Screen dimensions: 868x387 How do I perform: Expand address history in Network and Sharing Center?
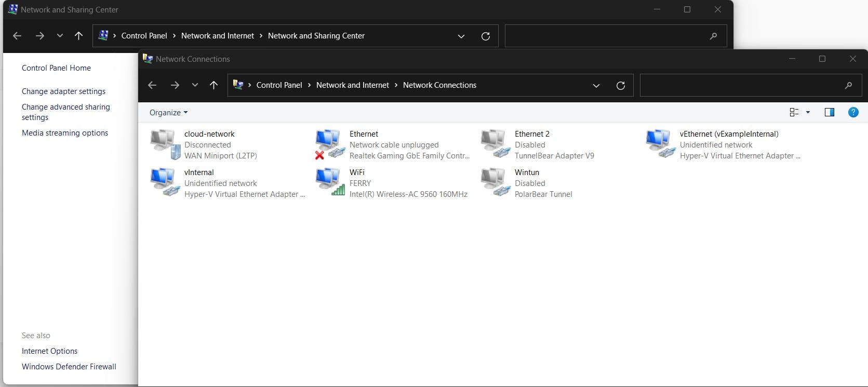click(x=461, y=36)
